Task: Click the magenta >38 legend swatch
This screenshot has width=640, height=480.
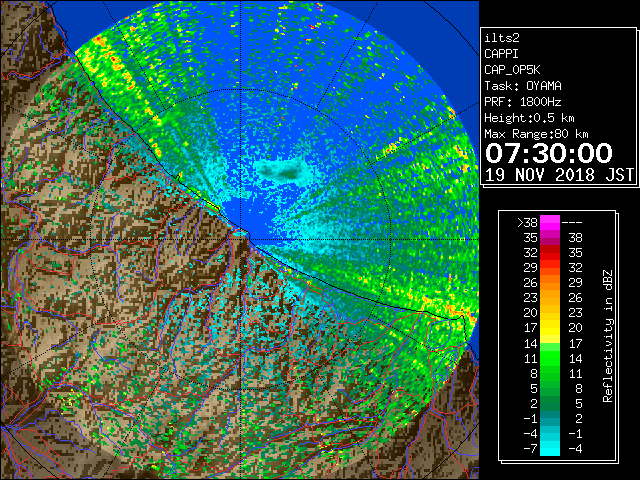Action: tap(550, 223)
